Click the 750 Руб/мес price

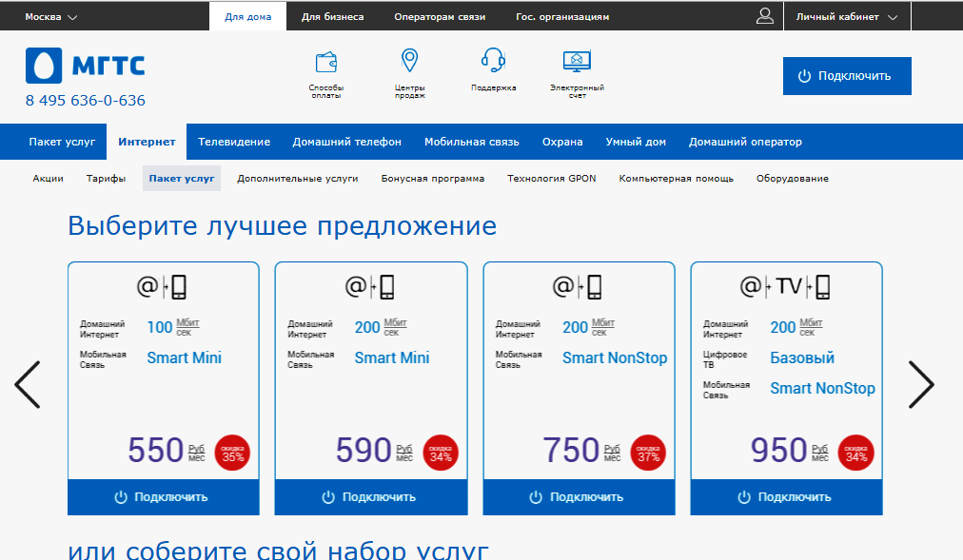click(x=581, y=451)
